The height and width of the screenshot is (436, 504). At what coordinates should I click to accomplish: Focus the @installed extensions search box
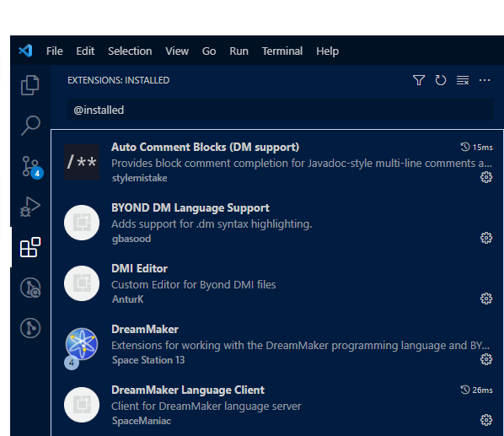point(281,110)
